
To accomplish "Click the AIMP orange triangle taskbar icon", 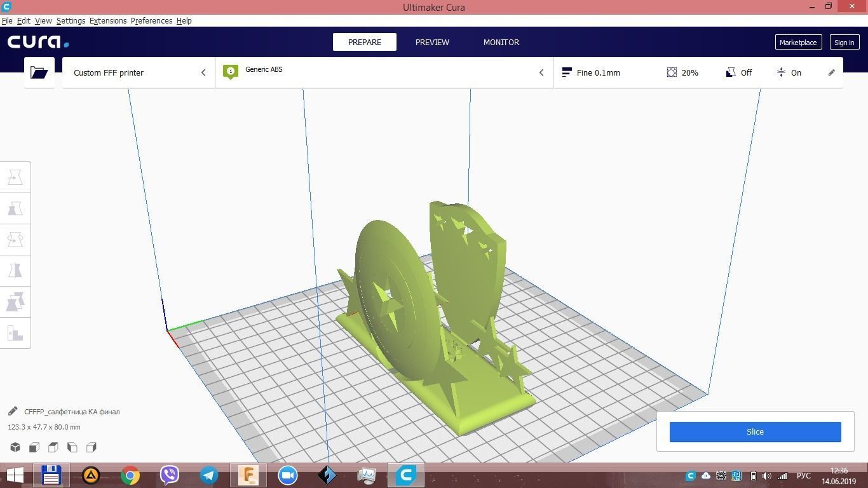I will tap(91, 475).
